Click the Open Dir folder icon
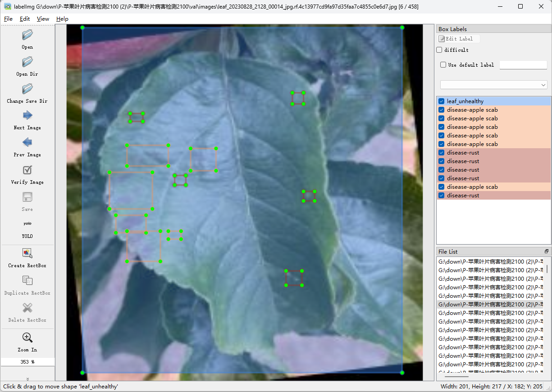552x392 pixels. click(x=27, y=62)
